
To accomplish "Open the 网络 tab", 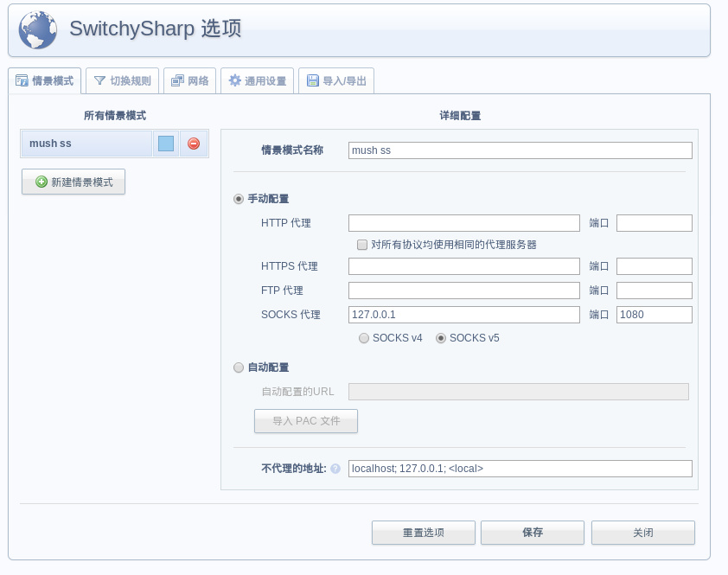I will (x=189, y=80).
